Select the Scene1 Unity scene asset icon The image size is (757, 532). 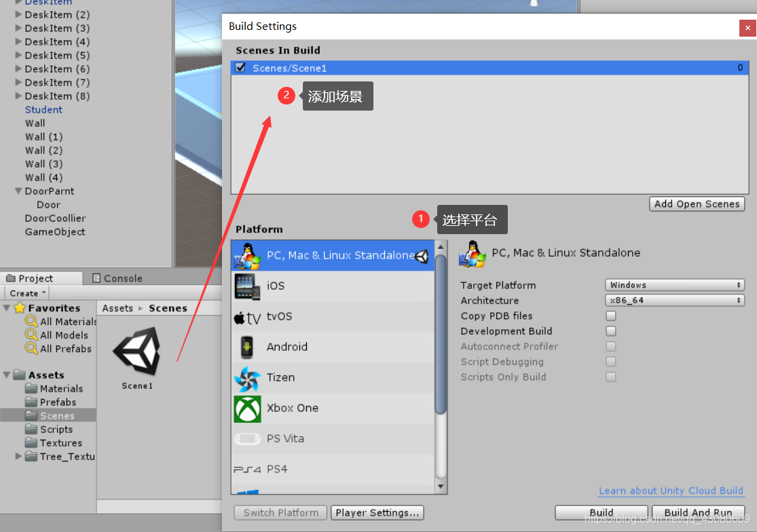click(x=137, y=351)
